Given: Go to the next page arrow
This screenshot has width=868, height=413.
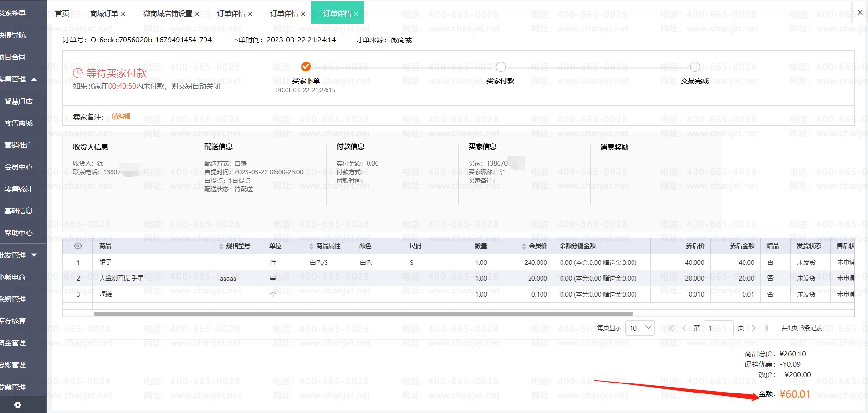Looking at the screenshot, I should coord(754,328).
